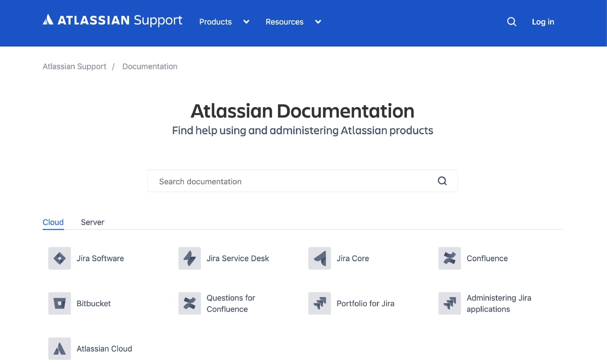The image size is (607, 364).
Task: Click the Atlassian logo triangle in header
Action: [48, 20]
